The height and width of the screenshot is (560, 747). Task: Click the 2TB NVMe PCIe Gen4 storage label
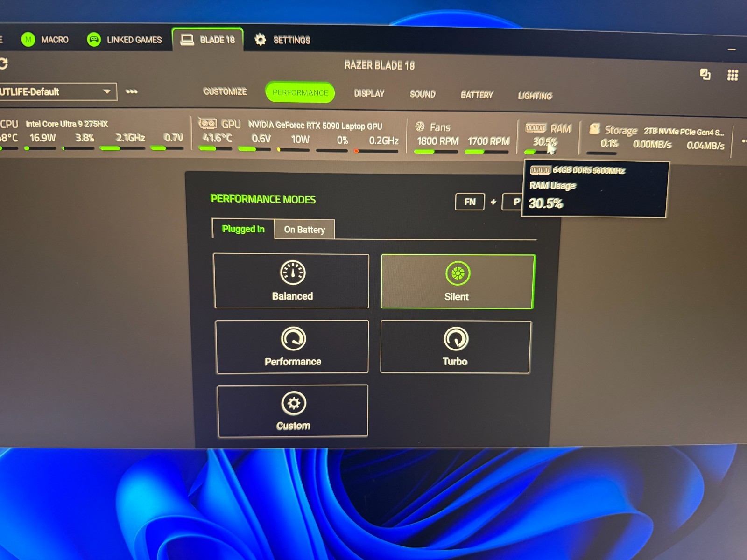tap(684, 132)
